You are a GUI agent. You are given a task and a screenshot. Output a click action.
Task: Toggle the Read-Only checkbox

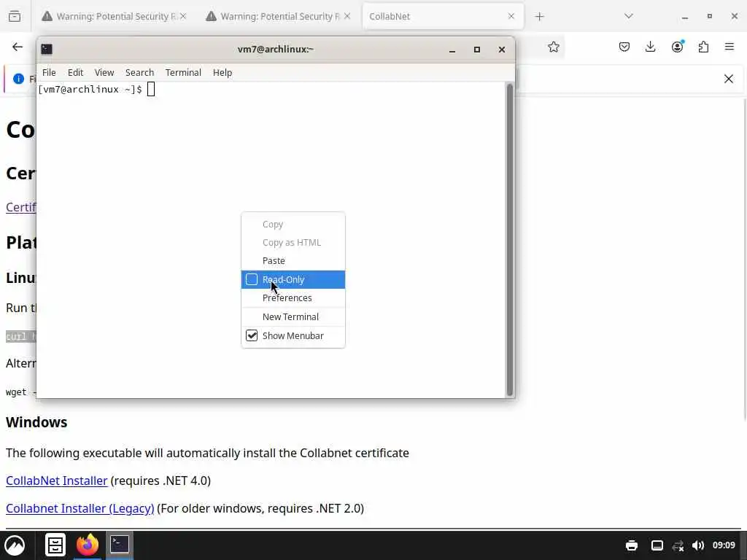[252, 279]
